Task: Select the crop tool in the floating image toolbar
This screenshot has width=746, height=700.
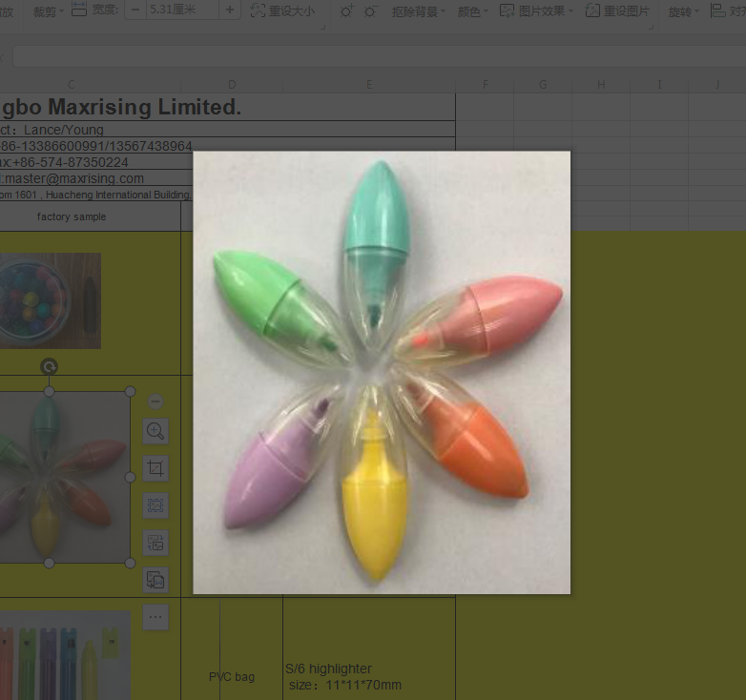Action: click(x=155, y=468)
